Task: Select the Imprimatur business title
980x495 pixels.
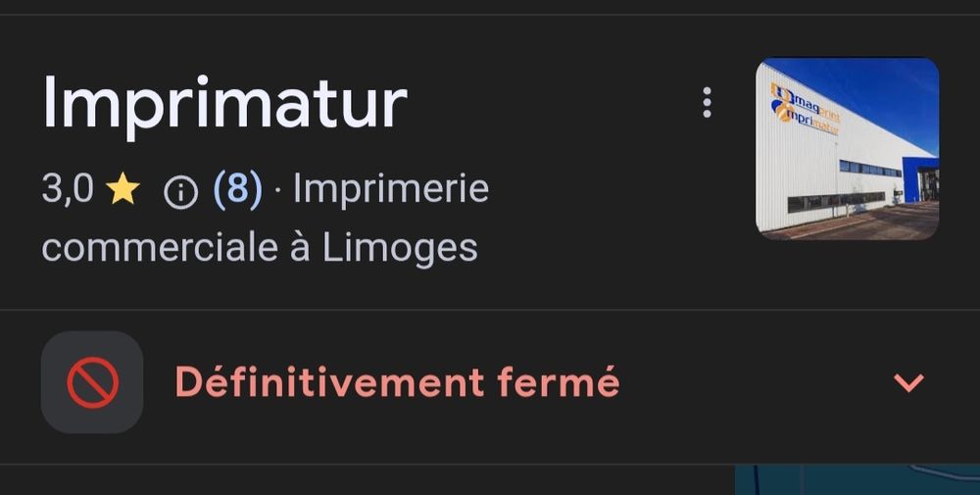Action: coord(225,104)
